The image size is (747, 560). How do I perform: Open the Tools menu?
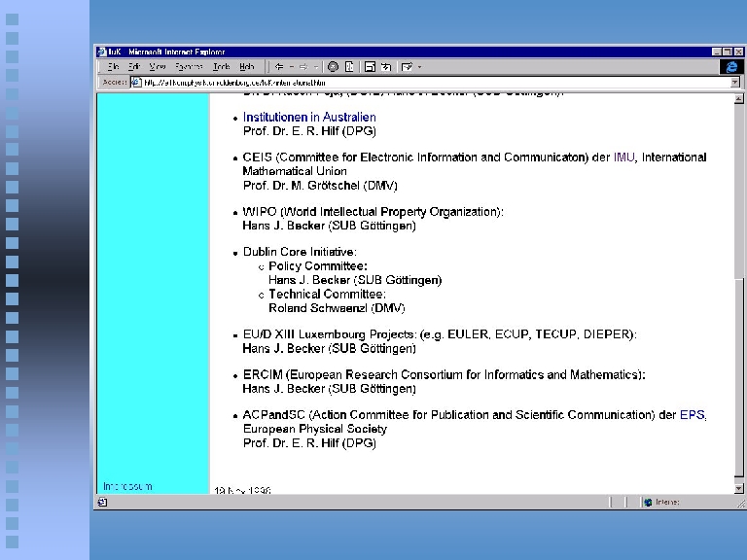221,67
